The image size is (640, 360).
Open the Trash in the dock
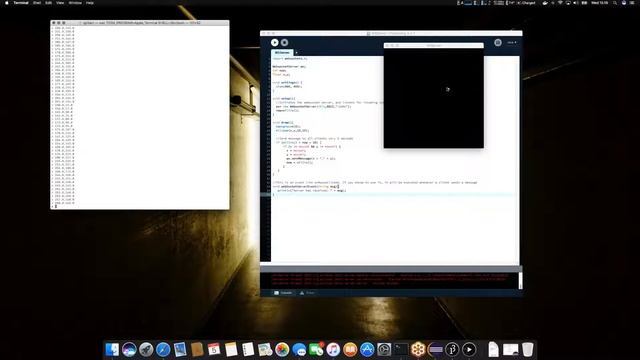(527, 349)
